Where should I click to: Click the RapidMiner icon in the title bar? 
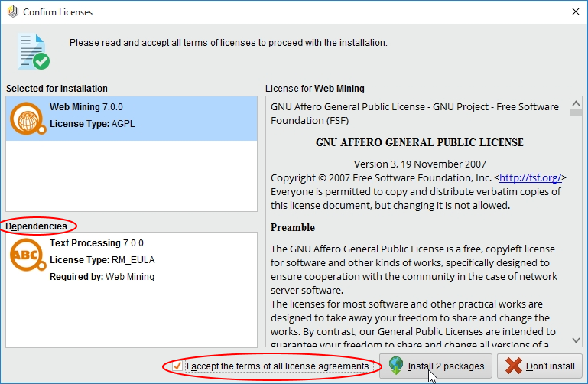[x=11, y=11]
